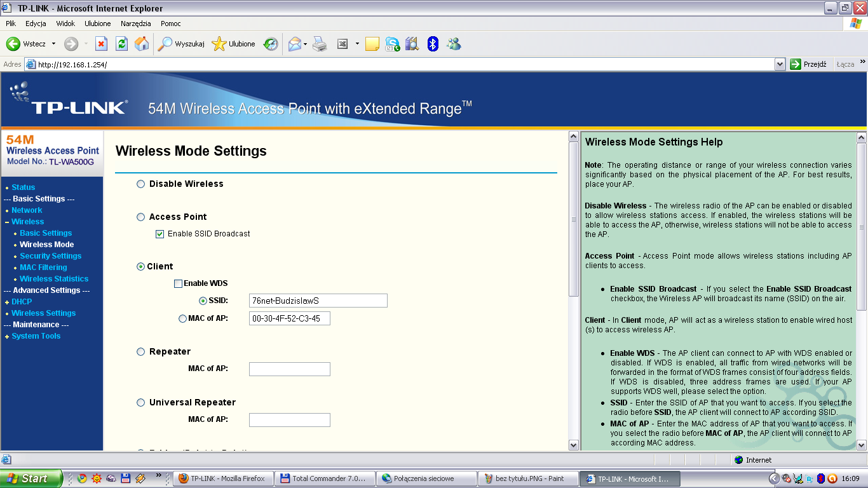Image resolution: width=868 pixels, height=488 pixels.
Task: Select the SSID radio under Client
Action: click(x=203, y=301)
